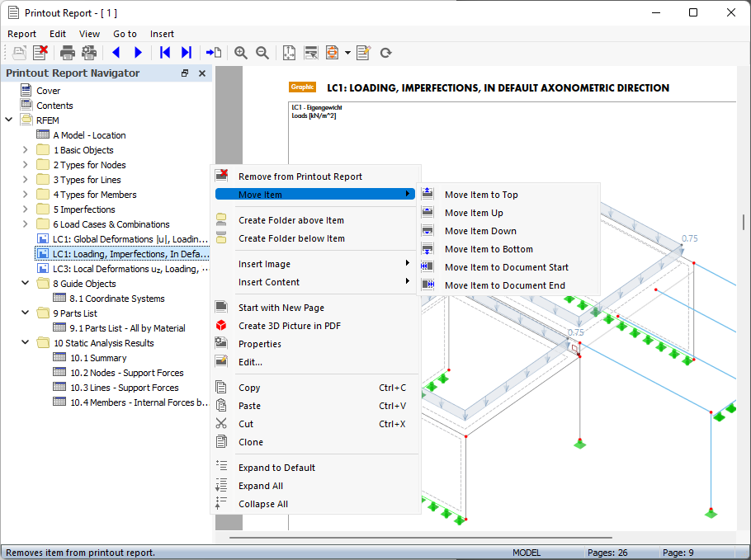The width and height of the screenshot is (751, 560).
Task: Click the print report toolbar icon
Action: click(x=67, y=53)
